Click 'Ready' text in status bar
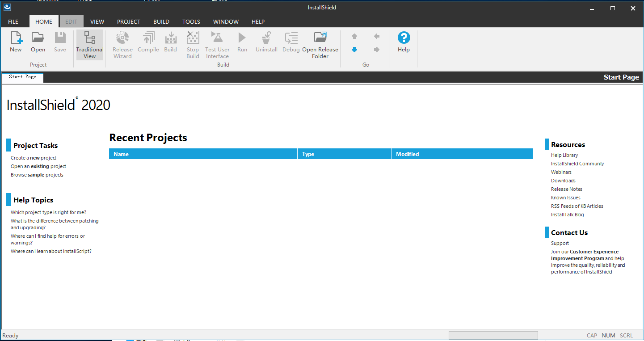 coord(11,335)
